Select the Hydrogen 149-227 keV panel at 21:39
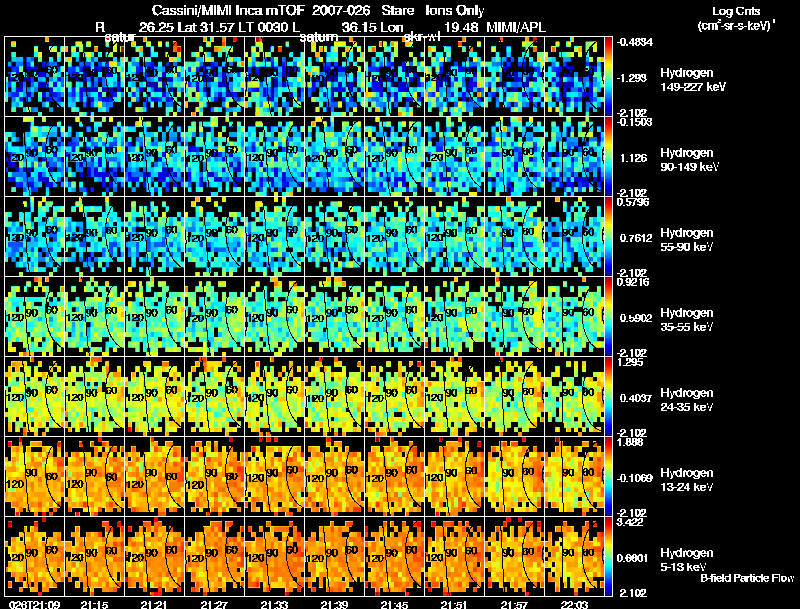The height and width of the screenshot is (609, 800). coord(335,77)
